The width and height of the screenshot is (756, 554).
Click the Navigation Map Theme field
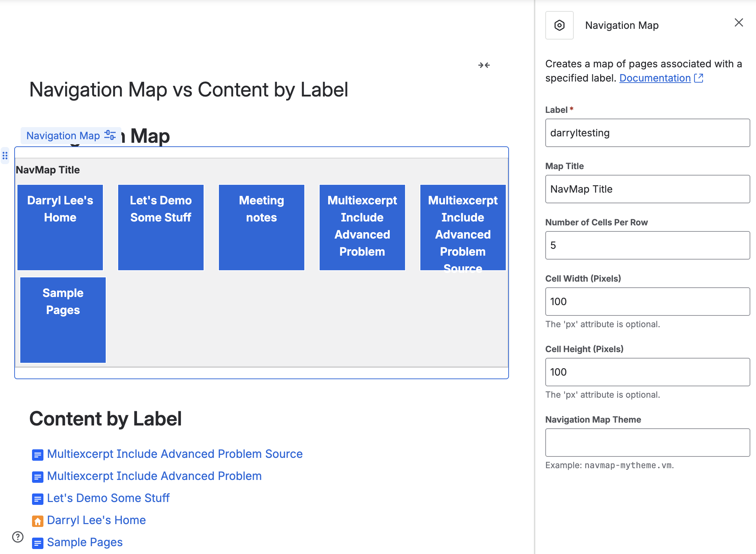[x=647, y=443]
